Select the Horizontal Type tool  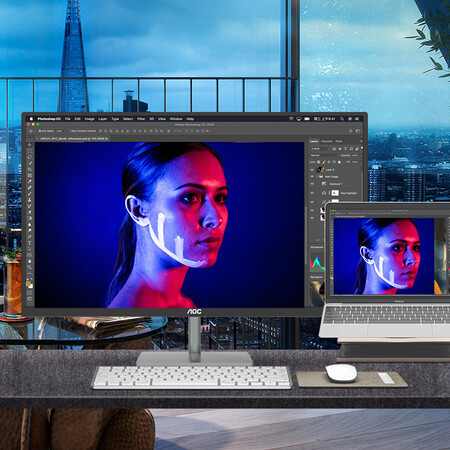[x=30, y=243]
